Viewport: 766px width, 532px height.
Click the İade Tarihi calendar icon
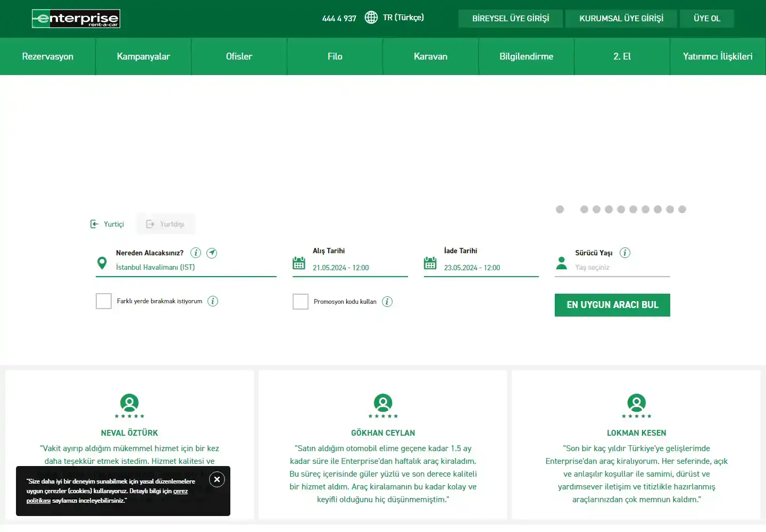tap(430, 263)
